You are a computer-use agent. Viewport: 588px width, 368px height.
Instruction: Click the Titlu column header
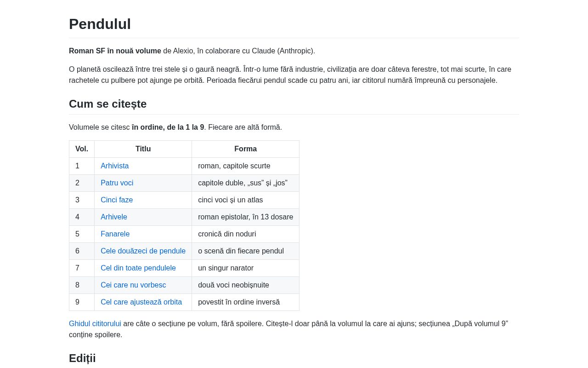point(143,149)
